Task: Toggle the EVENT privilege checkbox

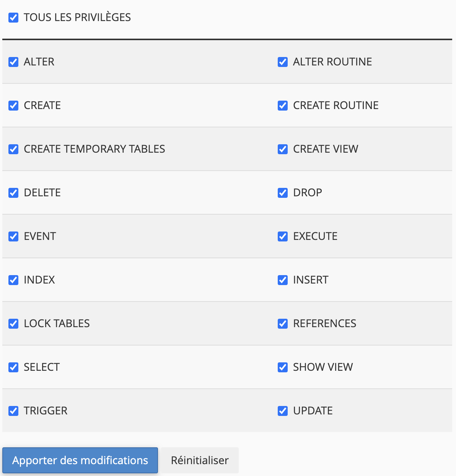Action: point(13,236)
